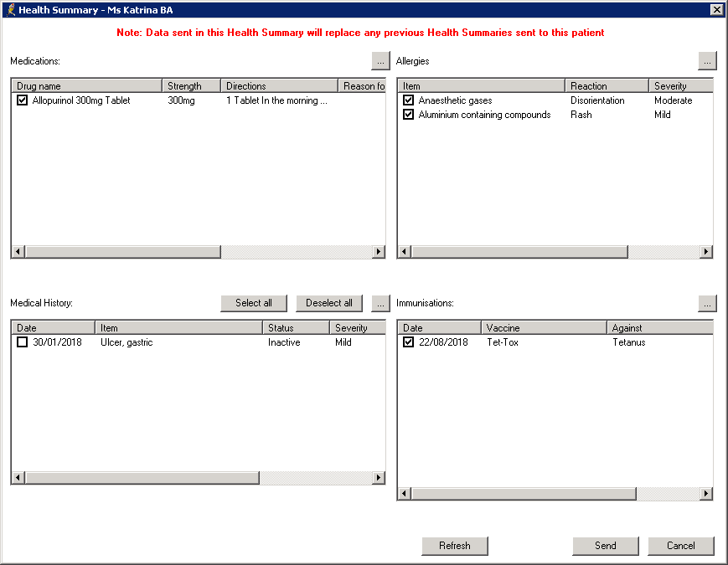Viewport: 728px width, 565px height.
Task: Sort Medical History by Severity column
Action: 358,328
